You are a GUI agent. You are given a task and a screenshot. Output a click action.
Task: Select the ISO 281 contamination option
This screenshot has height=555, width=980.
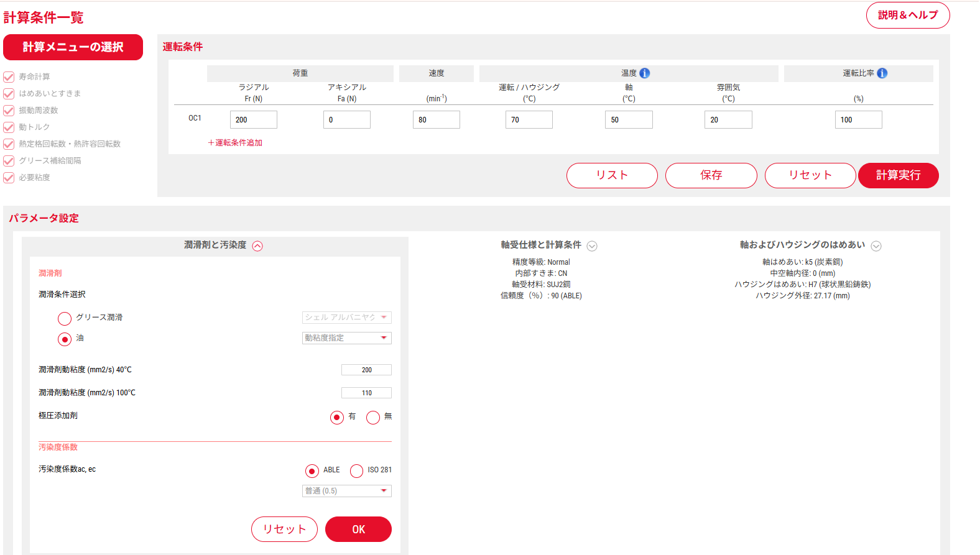[357, 471]
